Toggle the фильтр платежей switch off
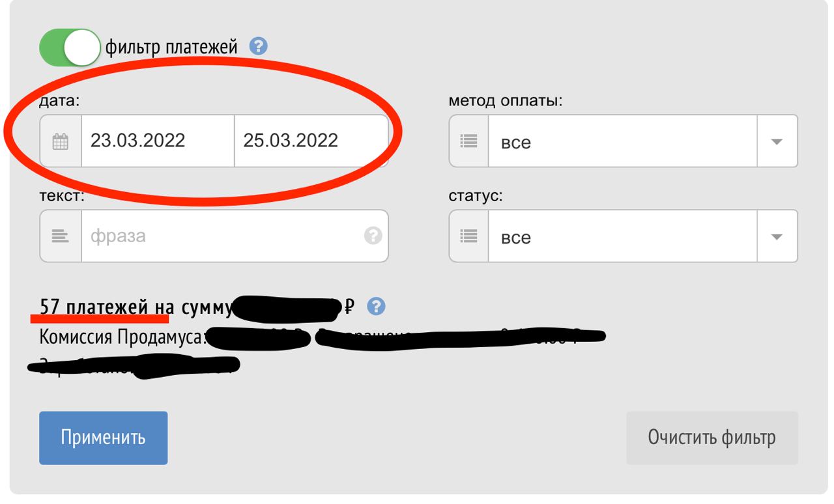Screen dimensions: 834x504 (70, 47)
